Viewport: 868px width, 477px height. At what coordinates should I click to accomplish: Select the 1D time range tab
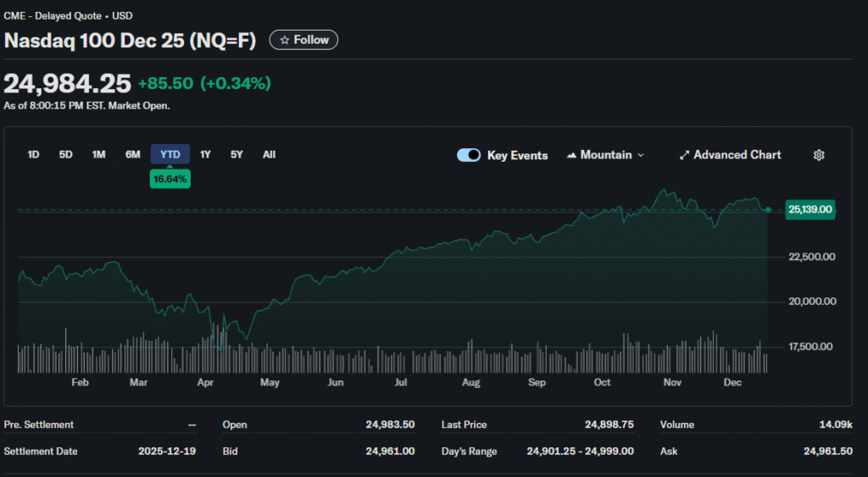[34, 154]
